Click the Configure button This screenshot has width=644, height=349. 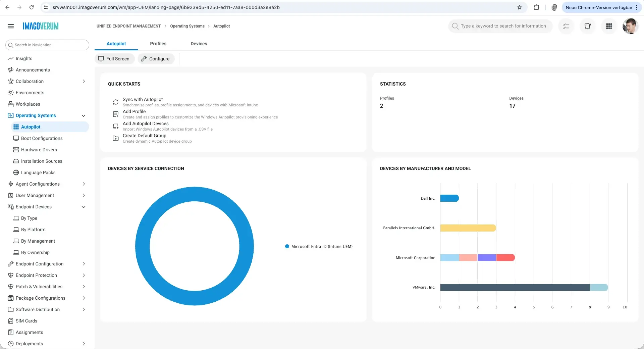coord(156,59)
